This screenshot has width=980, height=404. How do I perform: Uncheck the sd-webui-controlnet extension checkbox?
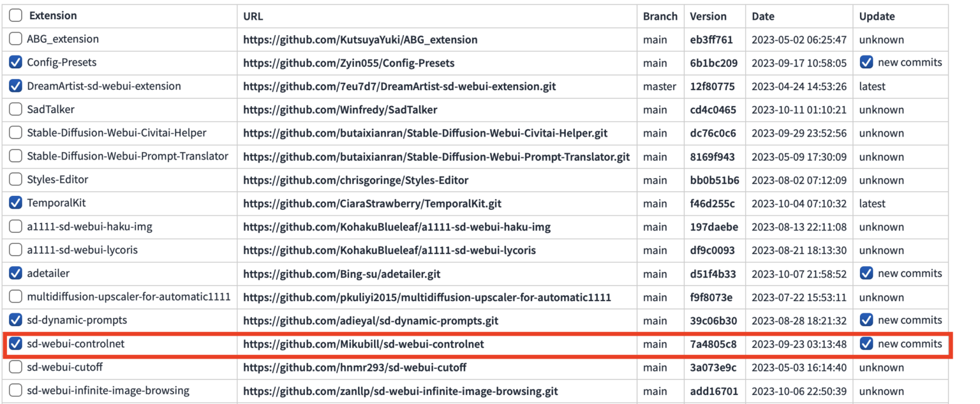click(x=15, y=344)
